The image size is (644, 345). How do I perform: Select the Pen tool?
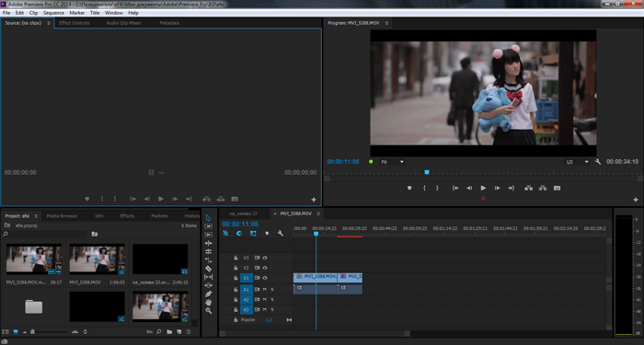click(208, 294)
